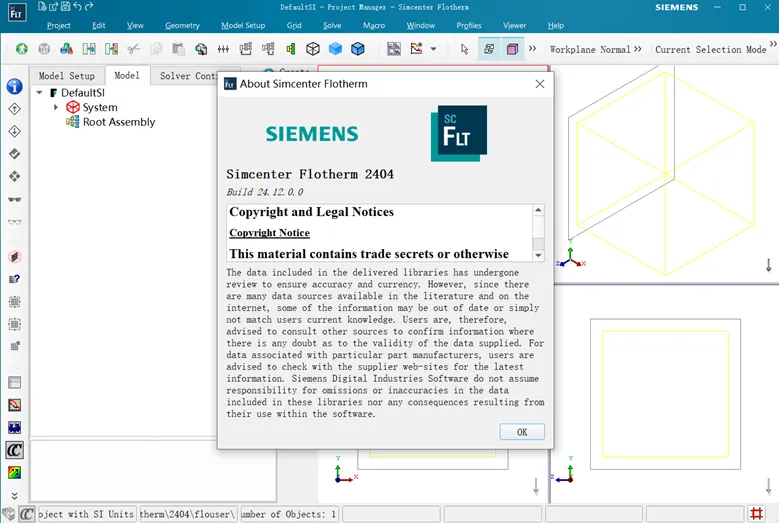Click the Copyright Notice underlined heading
Image resolution: width=779 pixels, height=523 pixels.
click(269, 232)
